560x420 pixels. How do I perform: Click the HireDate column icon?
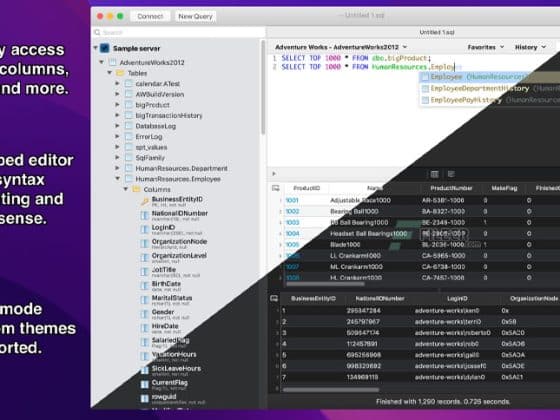[144, 328]
